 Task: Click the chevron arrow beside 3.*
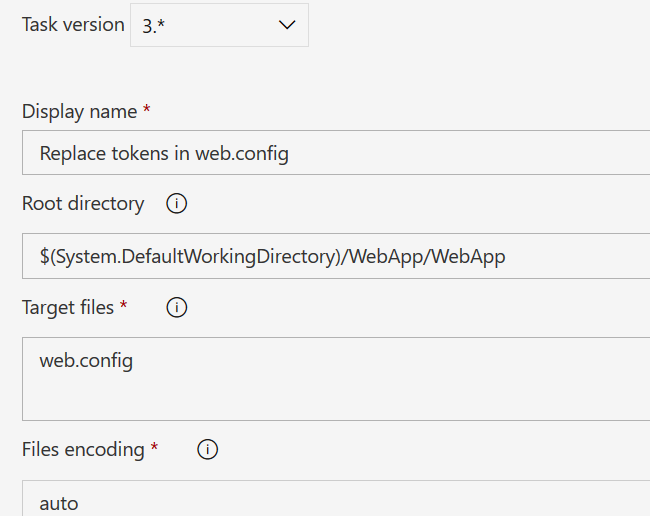click(x=287, y=26)
